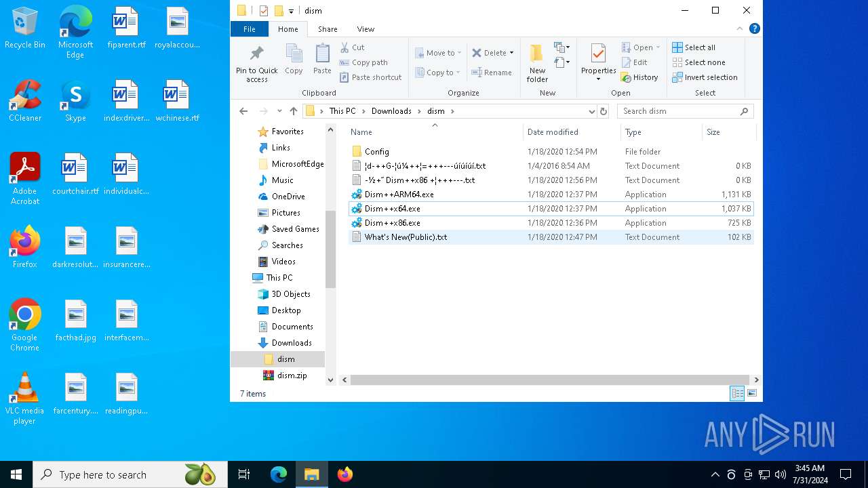Open Task View on taskbar

click(244, 474)
